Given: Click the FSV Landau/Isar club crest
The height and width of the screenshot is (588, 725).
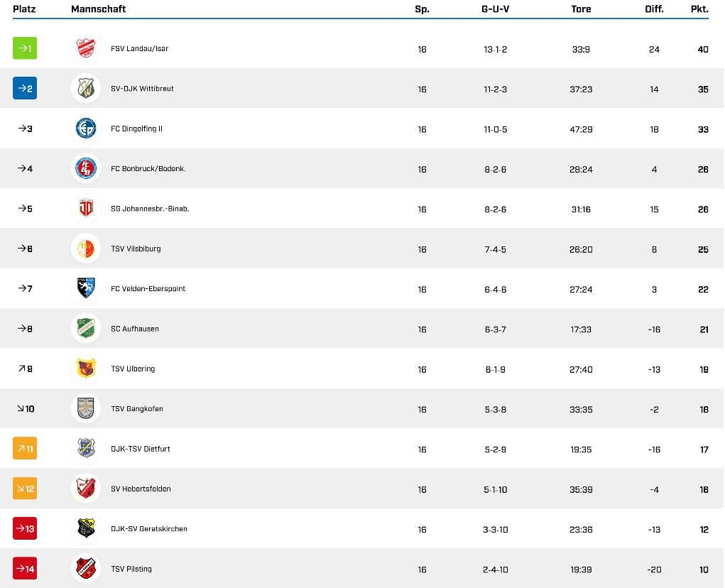Looking at the screenshot, I should click(86, 48).
